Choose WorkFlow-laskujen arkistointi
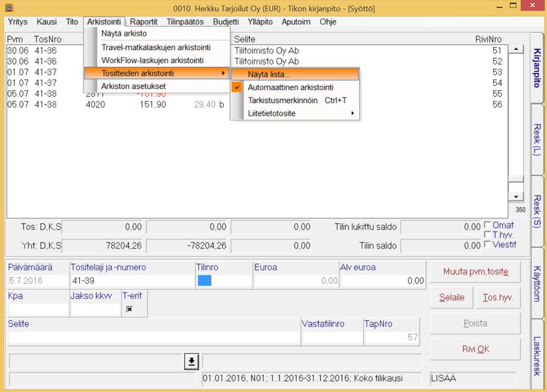Image resolution: width=547 pixels, height=392 pixels. (x=156, y=61)
